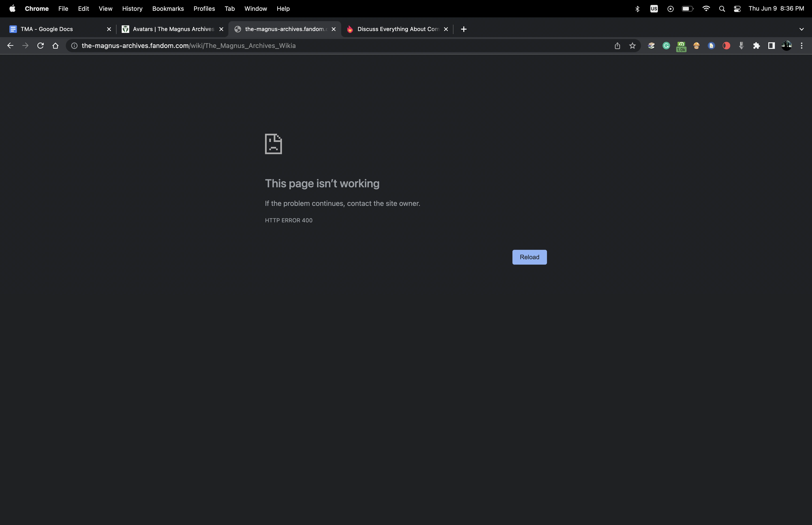This screenshot has width=812, height=525.
Task: Open the Grammarly extension
Action: pos(666,45)
